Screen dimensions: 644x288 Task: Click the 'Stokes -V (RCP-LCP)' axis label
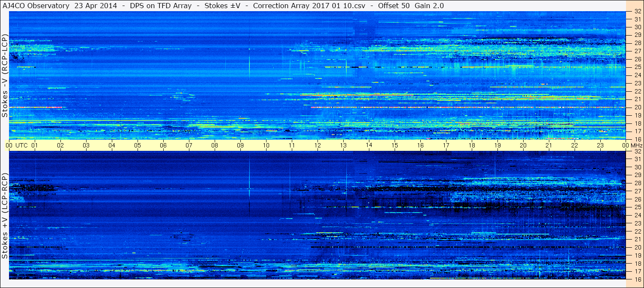pos(5,75)
